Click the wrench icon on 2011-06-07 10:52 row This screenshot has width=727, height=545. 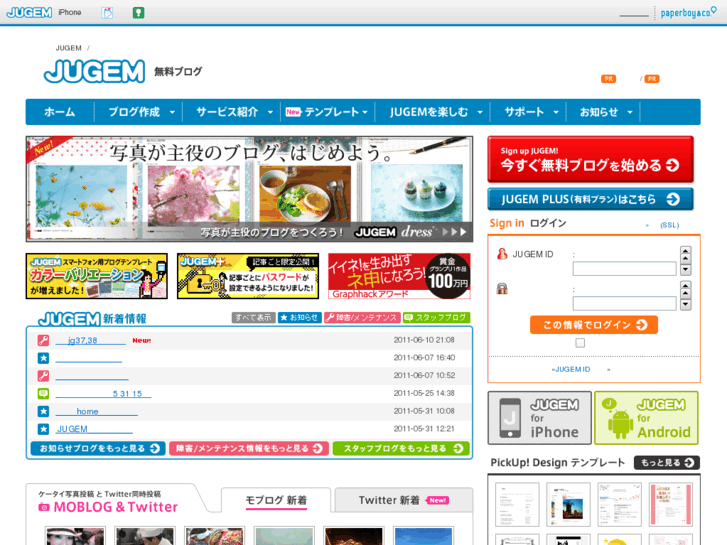[43, 376]
